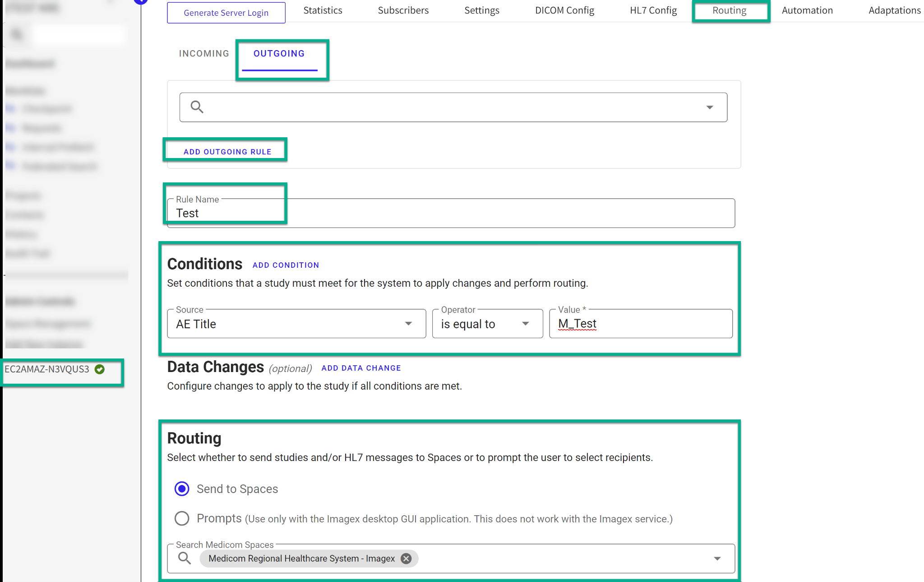Switch to the INCOMING tab
924x582 pixels.
(x=203, y=53)
